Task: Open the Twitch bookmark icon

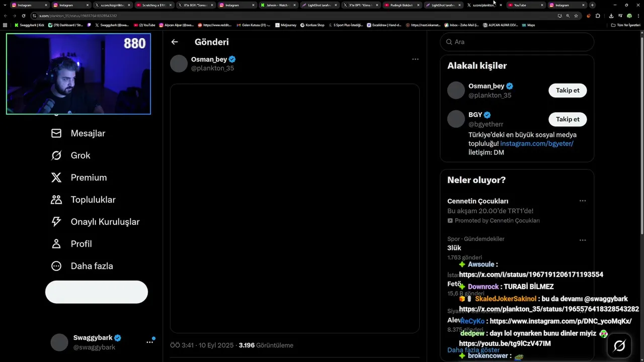Action: point(89,25)
